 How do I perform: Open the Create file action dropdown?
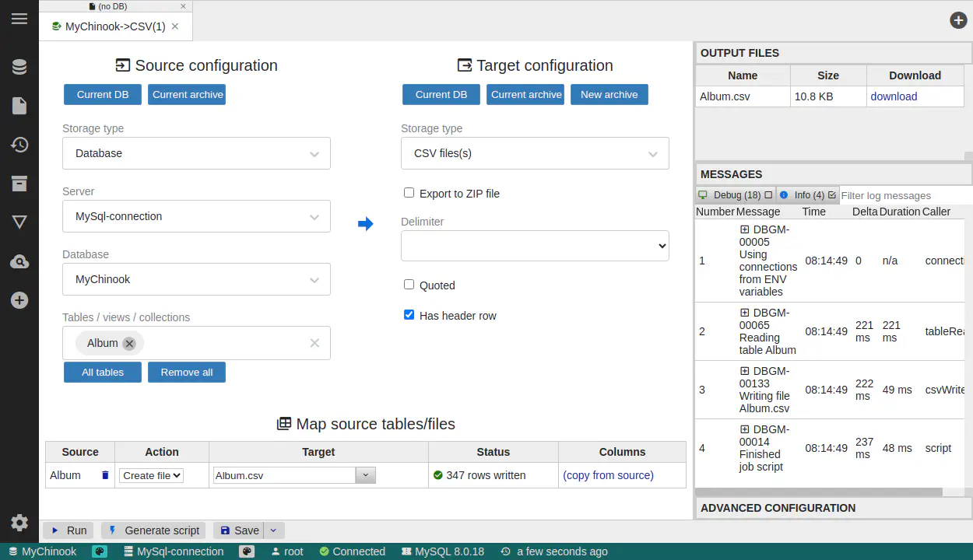pyautogui.click(x=151, y=475)
